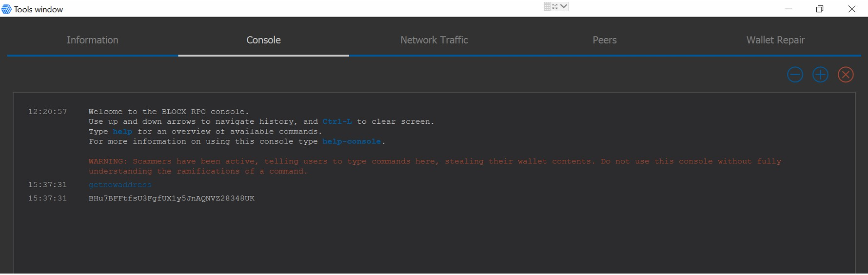Click the red scammer WARNING message

pos(435,166)
